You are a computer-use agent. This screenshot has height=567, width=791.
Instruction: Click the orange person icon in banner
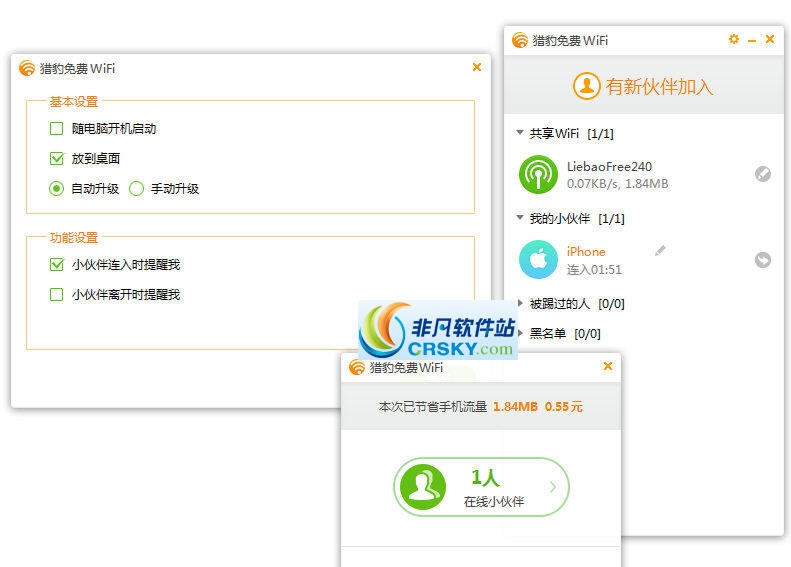point(586,86)
